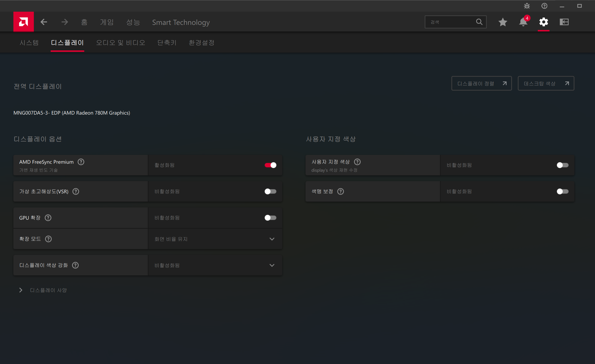595x364 pixels.
Task: Open the bug report tool icon
Action: tap(527, 6)
